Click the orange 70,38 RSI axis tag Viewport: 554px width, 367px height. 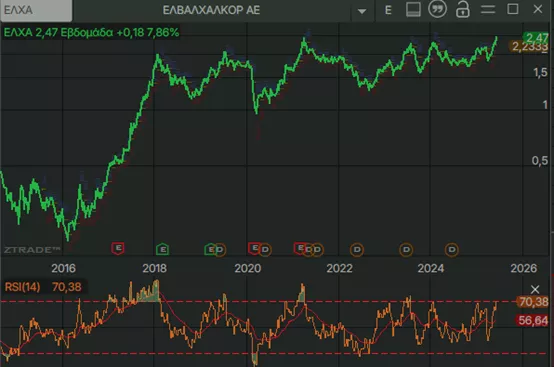point(533,302)
